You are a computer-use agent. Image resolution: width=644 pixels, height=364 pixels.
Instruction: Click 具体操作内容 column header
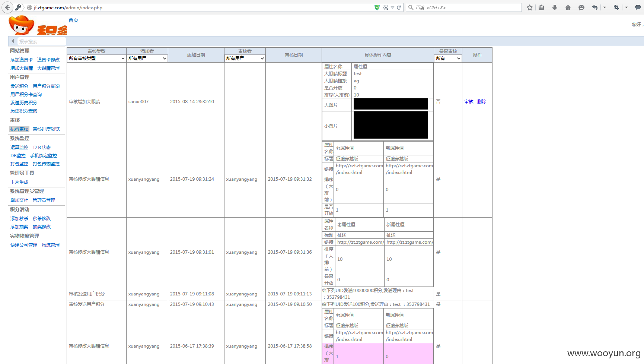pos(378,55)
